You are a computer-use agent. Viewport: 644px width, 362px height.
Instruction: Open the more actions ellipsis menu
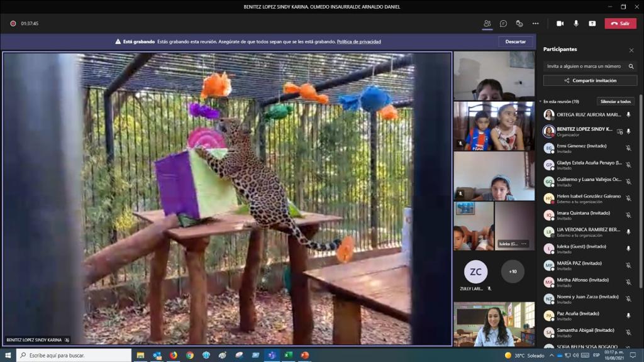tap(536, 23)
